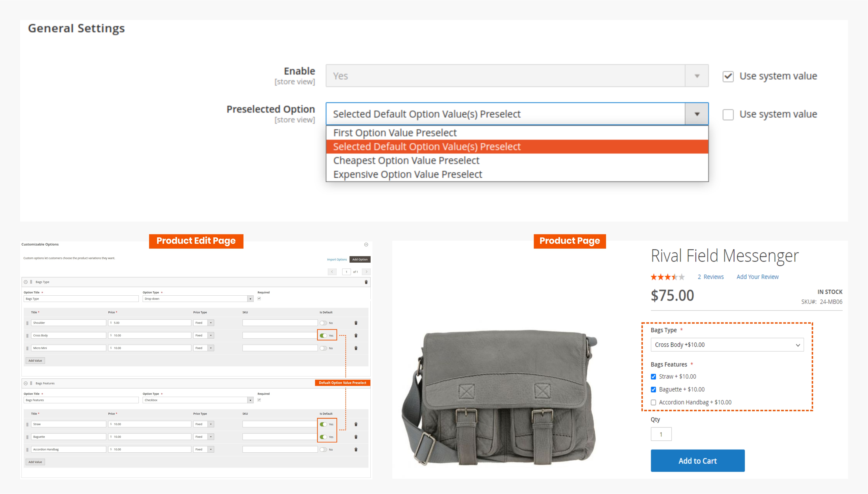Go to next options page arrow
868x494 pixels.
pyautogui.click(x=366, y=272)
